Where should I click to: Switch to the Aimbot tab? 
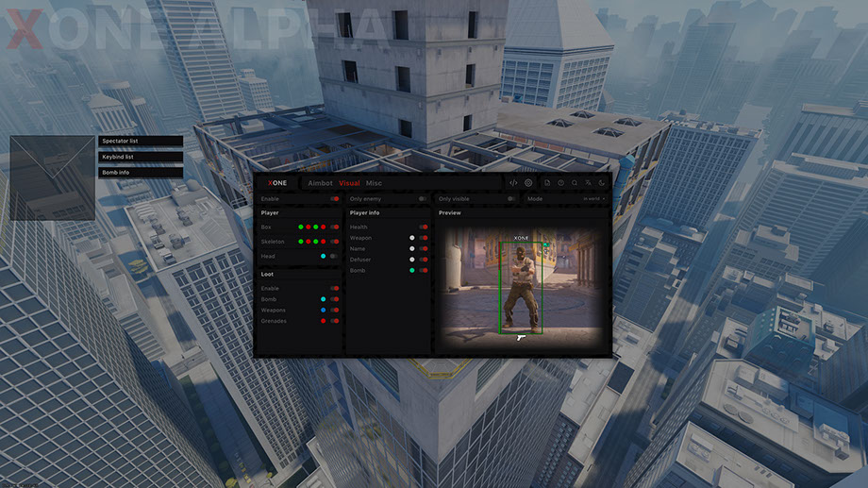point(321,183)
